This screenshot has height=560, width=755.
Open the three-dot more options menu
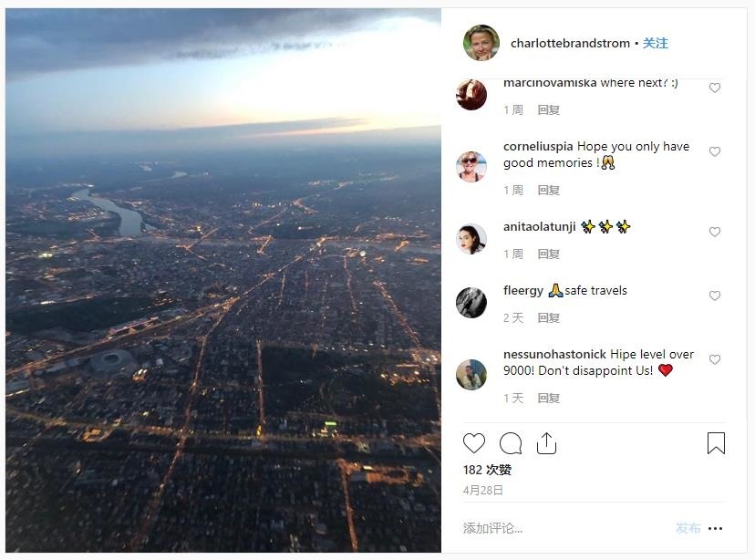pos(716,529)
